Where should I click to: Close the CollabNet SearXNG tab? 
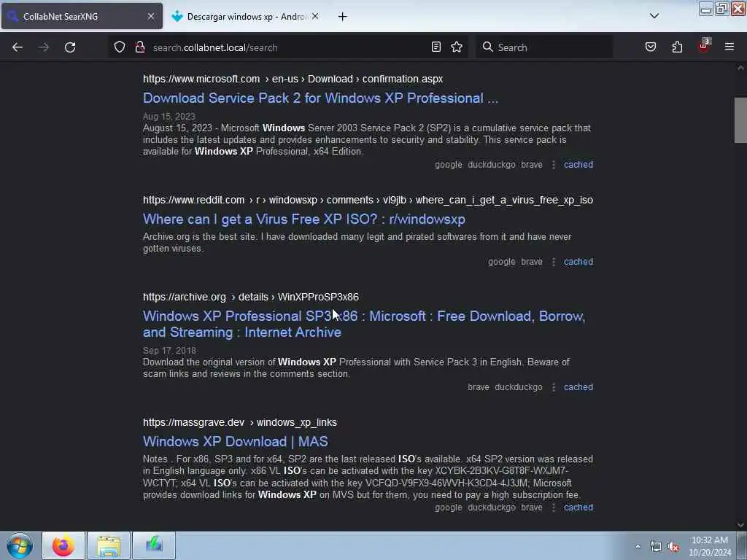coord(151,16)
